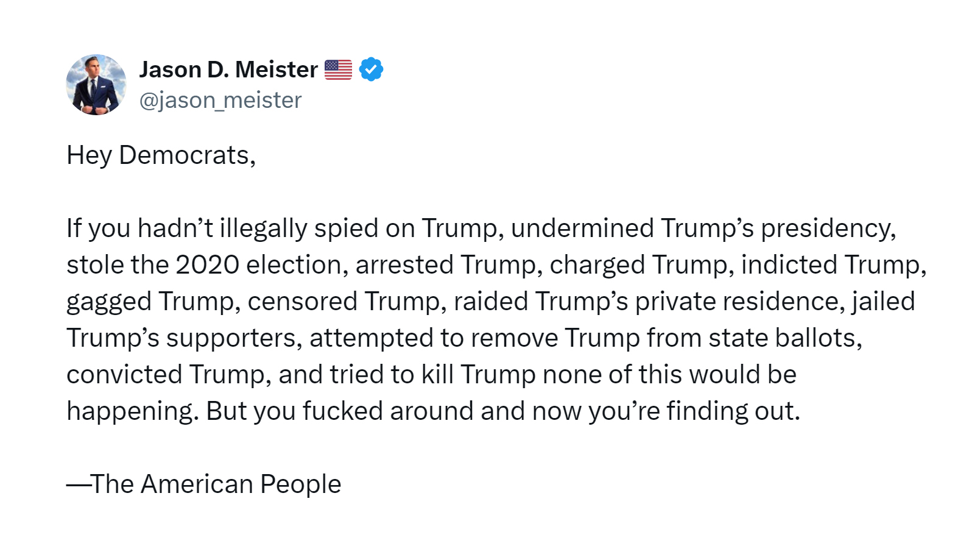980x546 pixels.
Task: Click the text 'illegally spied on Trump'
Action: click(x=361, y=229)
